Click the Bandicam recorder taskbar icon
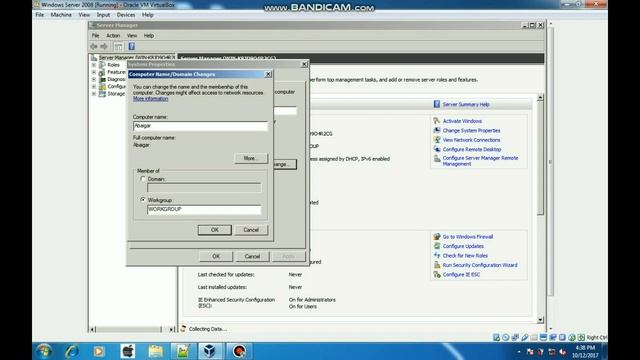Screen dimensions: 640x360 click(x=239, y=351)
